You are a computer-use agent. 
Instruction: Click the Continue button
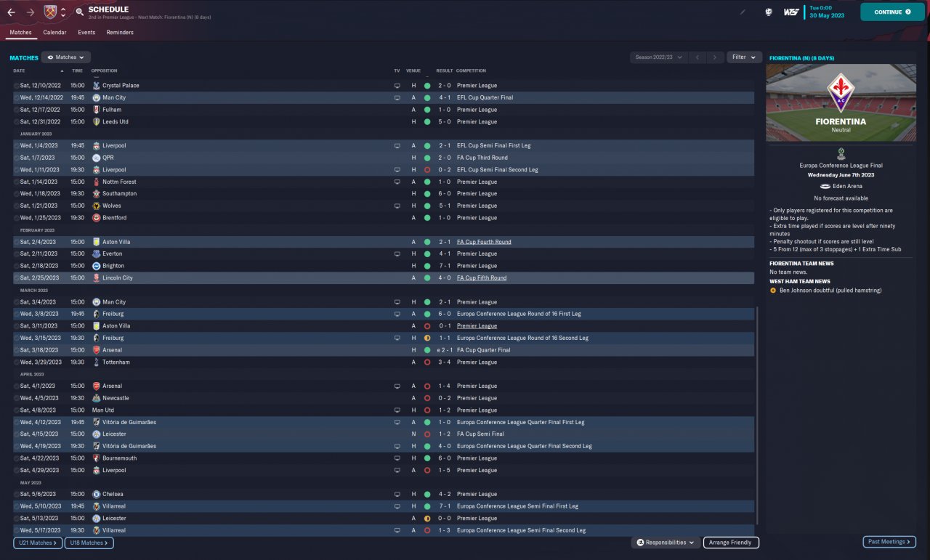[x=893, y=12]
